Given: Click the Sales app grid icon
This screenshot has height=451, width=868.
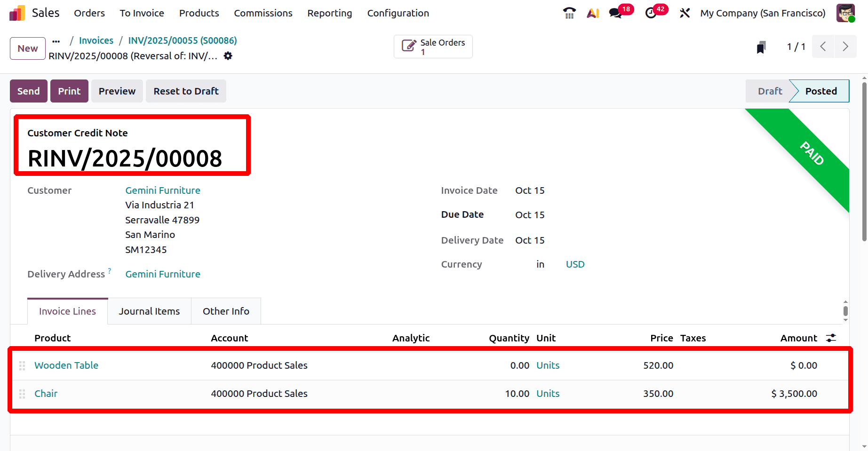Looking at the screenshot, I should pyautogui.click(x=17, y=13).
